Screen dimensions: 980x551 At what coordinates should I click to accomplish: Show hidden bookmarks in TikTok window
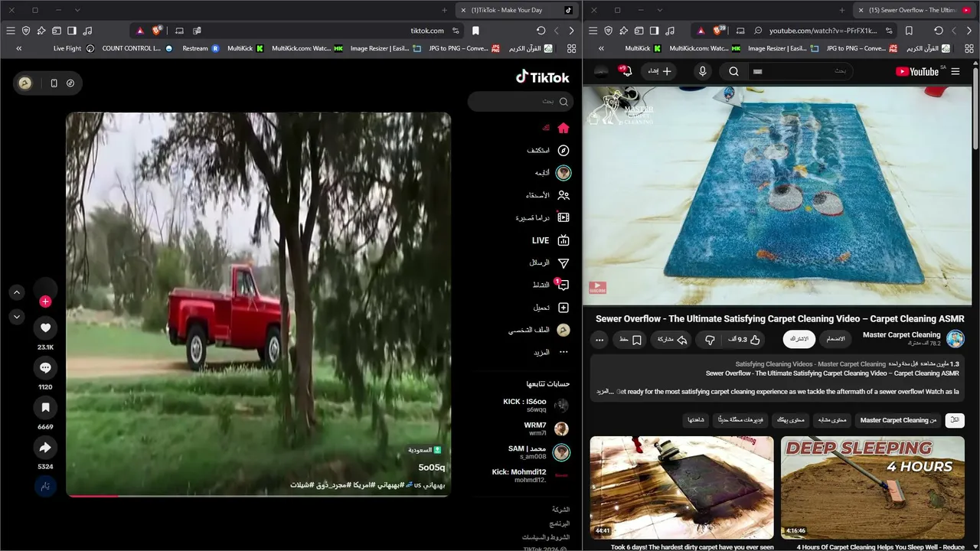18,48
